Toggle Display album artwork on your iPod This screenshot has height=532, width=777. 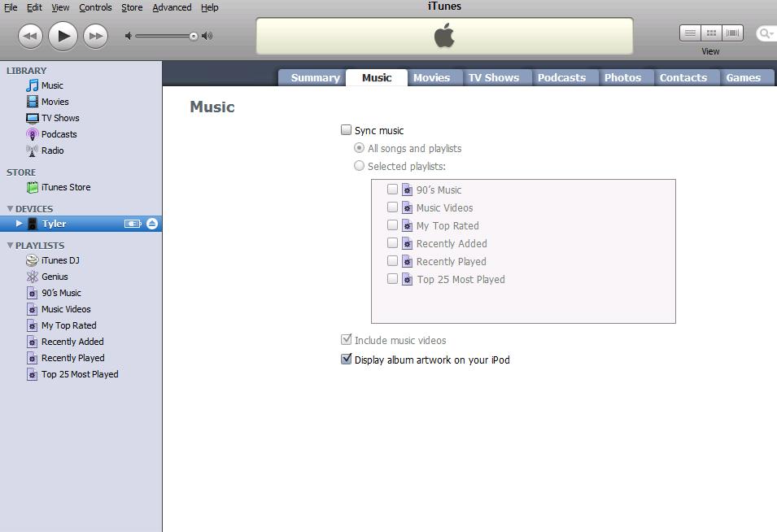pyautogui.click(x=346, y=359)
